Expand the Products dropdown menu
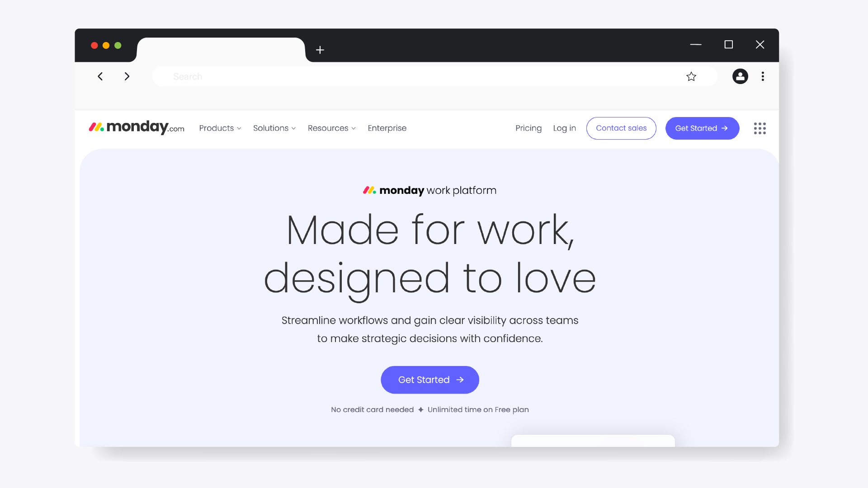The height and width of the screenshot is (488, 868). (x=220, y=128)
